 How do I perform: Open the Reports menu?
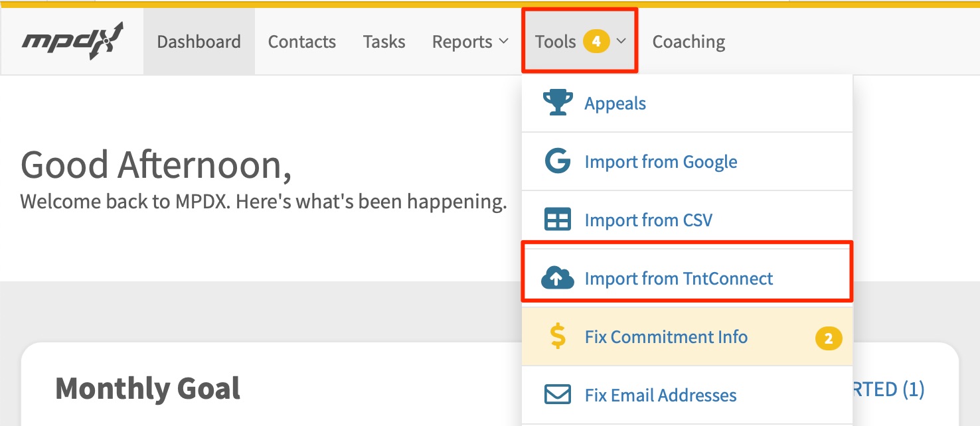point(470,42)
